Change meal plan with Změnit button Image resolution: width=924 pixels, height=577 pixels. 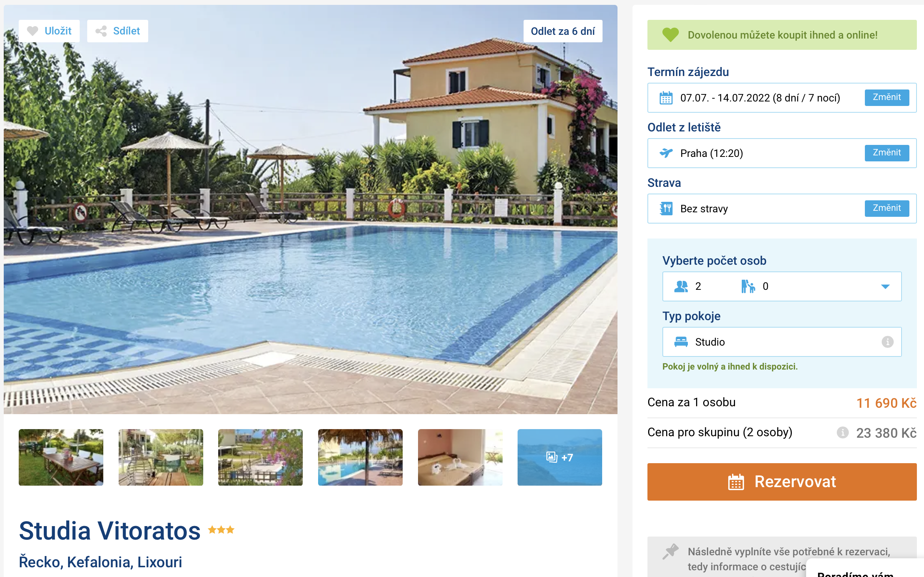click(887, 208)
